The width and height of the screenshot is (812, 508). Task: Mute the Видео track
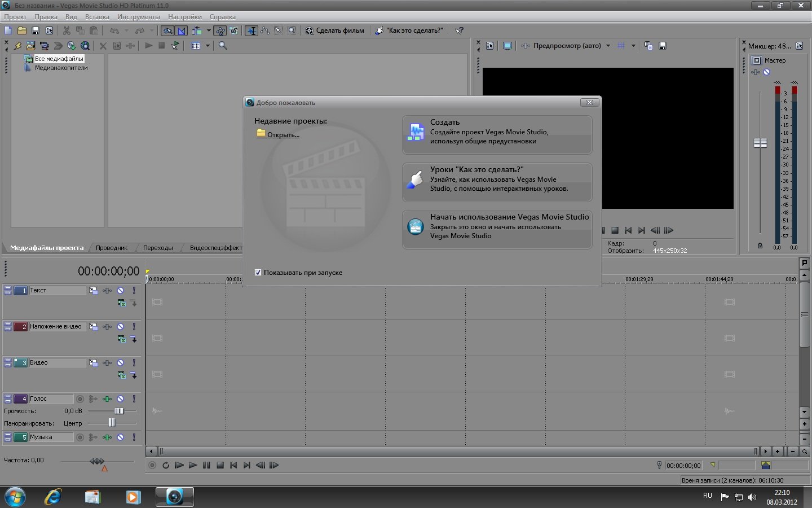point(120,363)
